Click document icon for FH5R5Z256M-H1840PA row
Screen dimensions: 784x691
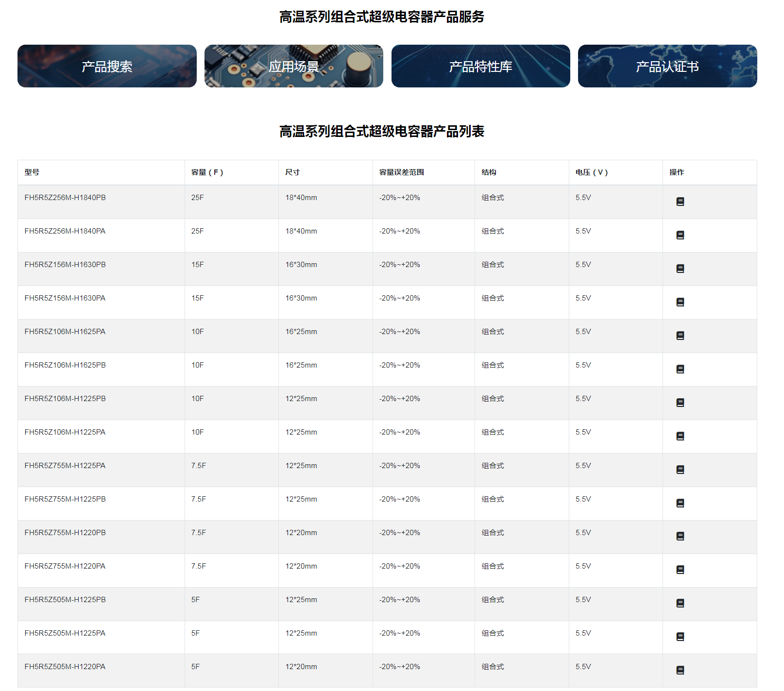coord(680,235)
